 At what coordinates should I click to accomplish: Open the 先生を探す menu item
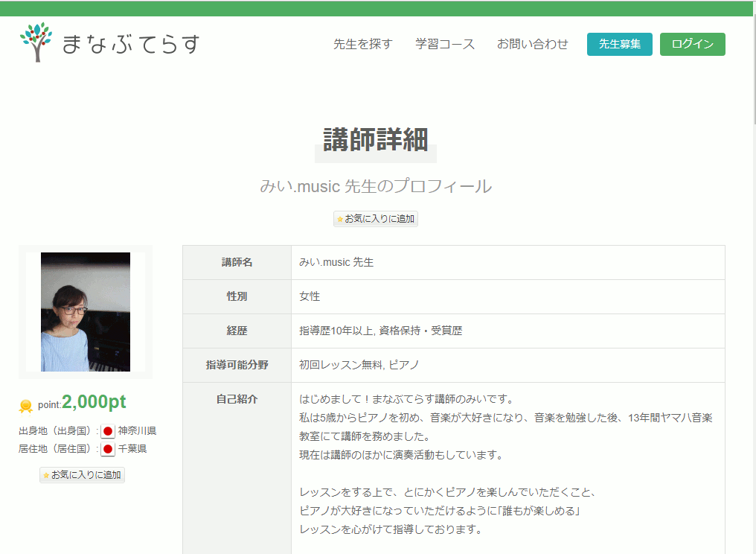pyautogui.click(x=362, y=44)
